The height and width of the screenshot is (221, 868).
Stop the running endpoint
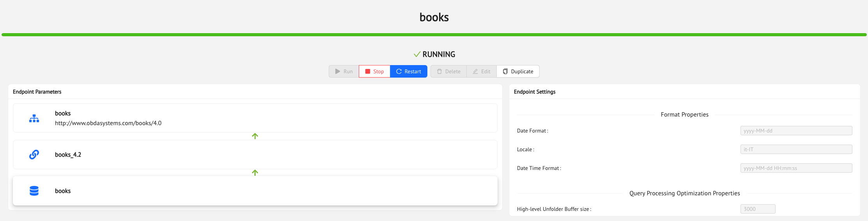tap(374, 71)
